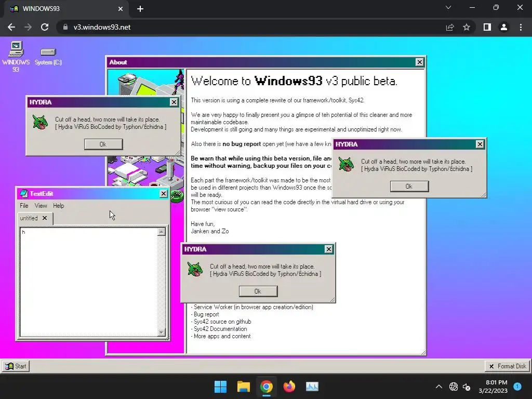Click the dragon icon in bottom HYDRA dialog

coord(195,269)
